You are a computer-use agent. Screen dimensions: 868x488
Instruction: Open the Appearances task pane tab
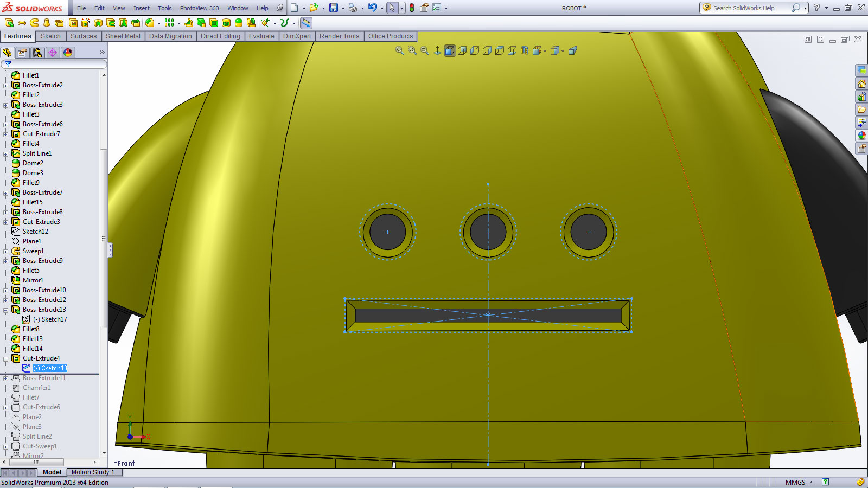(x=861, y=136)
